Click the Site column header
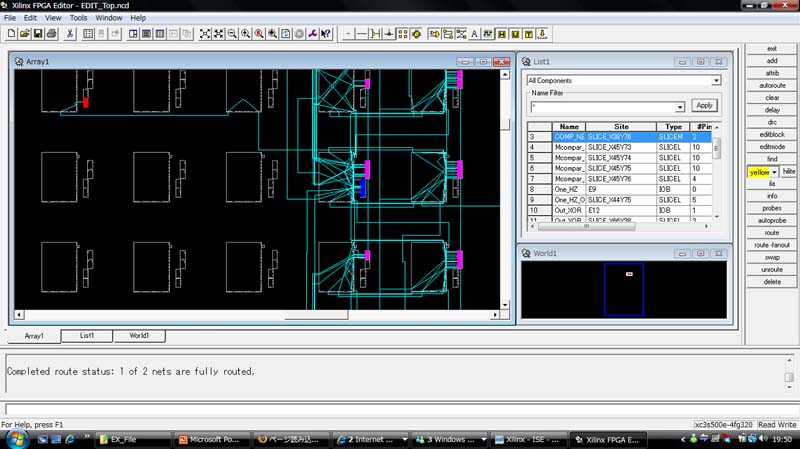Screen dimensions: 800x449 (x=621, y=127)
